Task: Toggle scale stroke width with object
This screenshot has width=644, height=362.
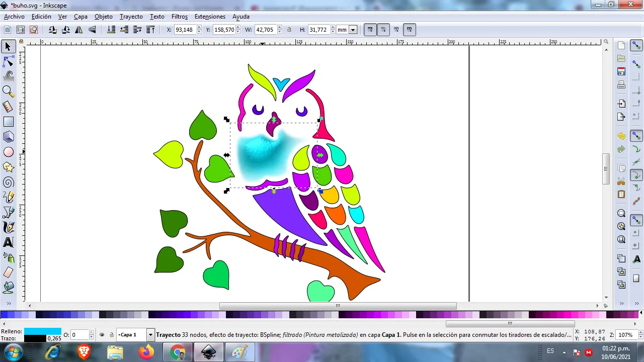Action: 370,30
